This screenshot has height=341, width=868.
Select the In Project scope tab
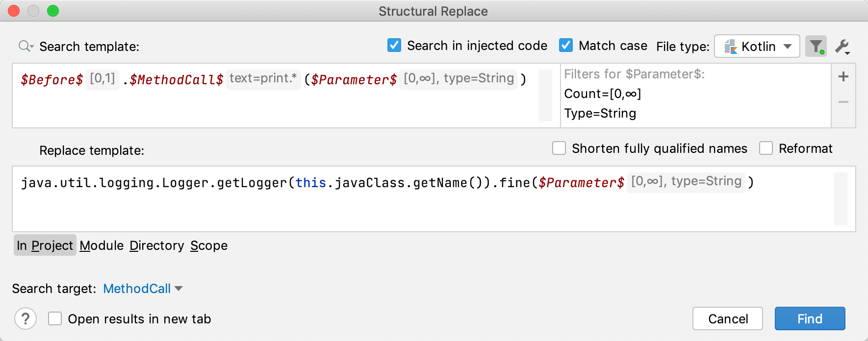coord(45,245)
